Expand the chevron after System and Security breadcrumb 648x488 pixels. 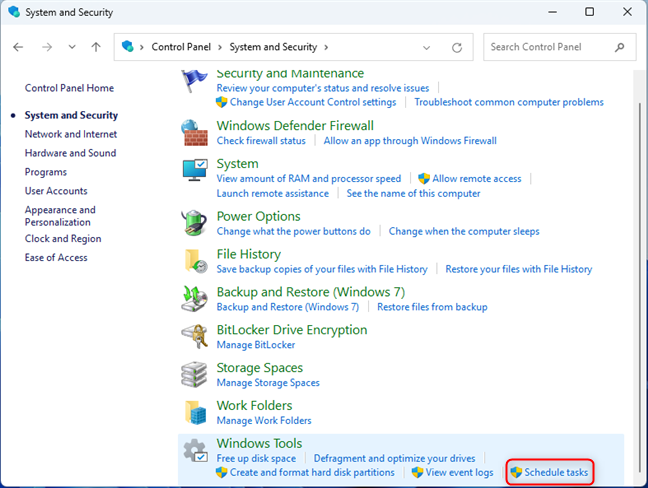click(x=326, y=47)
